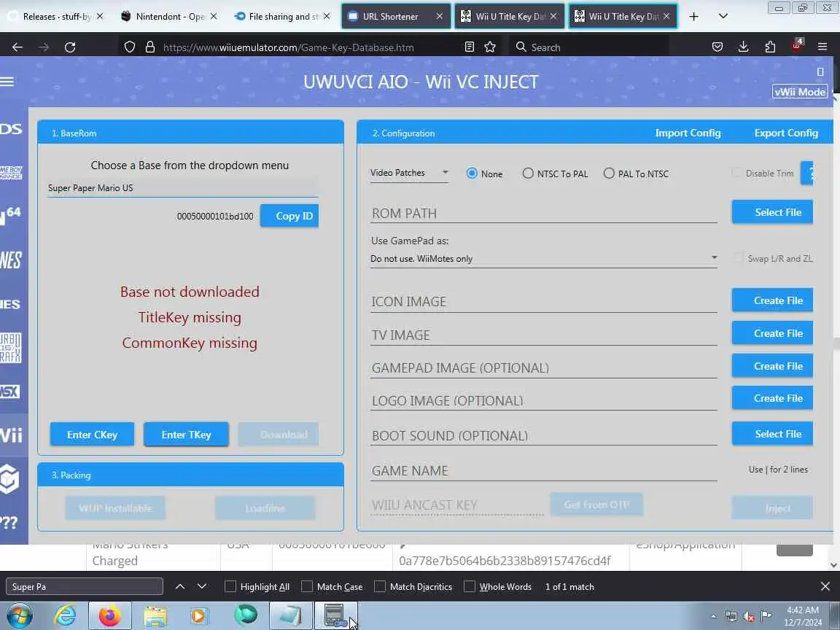Viewport: 840px width, 630px height.
Task: Click Export Config
Action: tap(786, 133)
